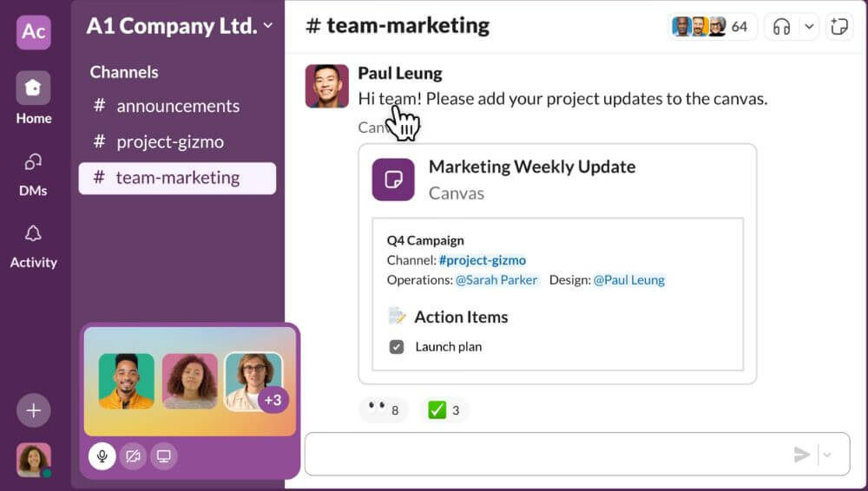Click the @Paul Leung mention in the canvas

[x=628, y=280]
